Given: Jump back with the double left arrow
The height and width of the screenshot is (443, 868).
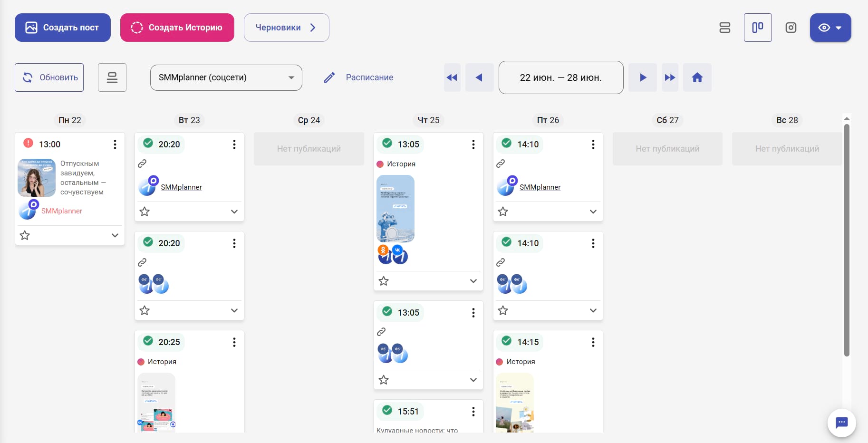Looking at the screenshot, I should [x=452, y=77].
